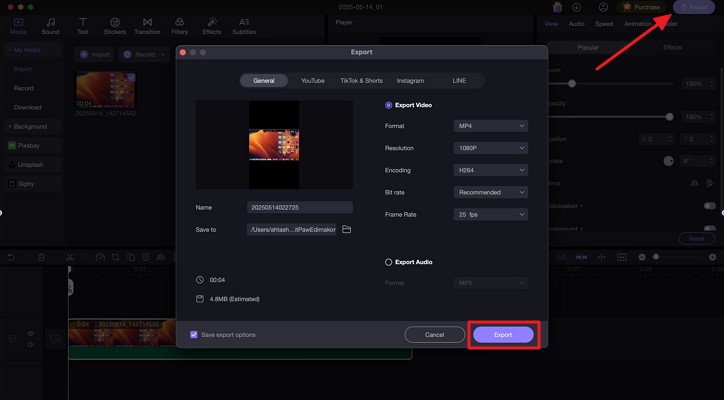Open the Resolution 1080P dropdown
The height and width of the screenshot is (400, 724).
click(x=490, y=148)
